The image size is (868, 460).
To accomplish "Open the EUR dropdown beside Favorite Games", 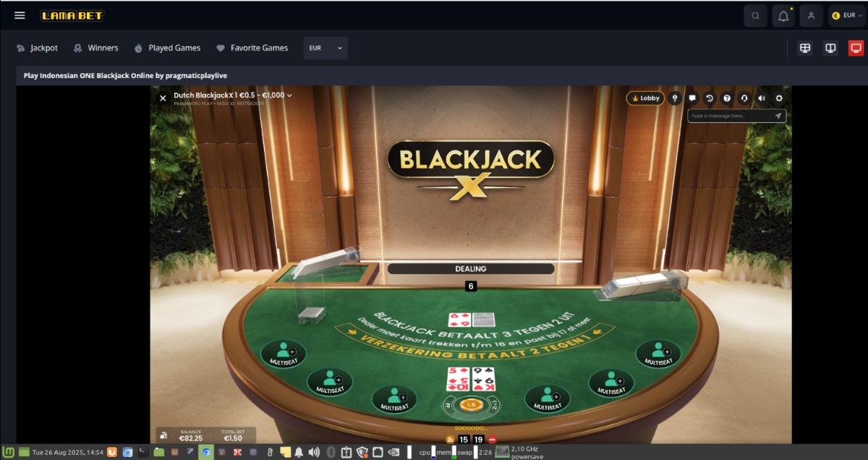I will tap(325, 48).
